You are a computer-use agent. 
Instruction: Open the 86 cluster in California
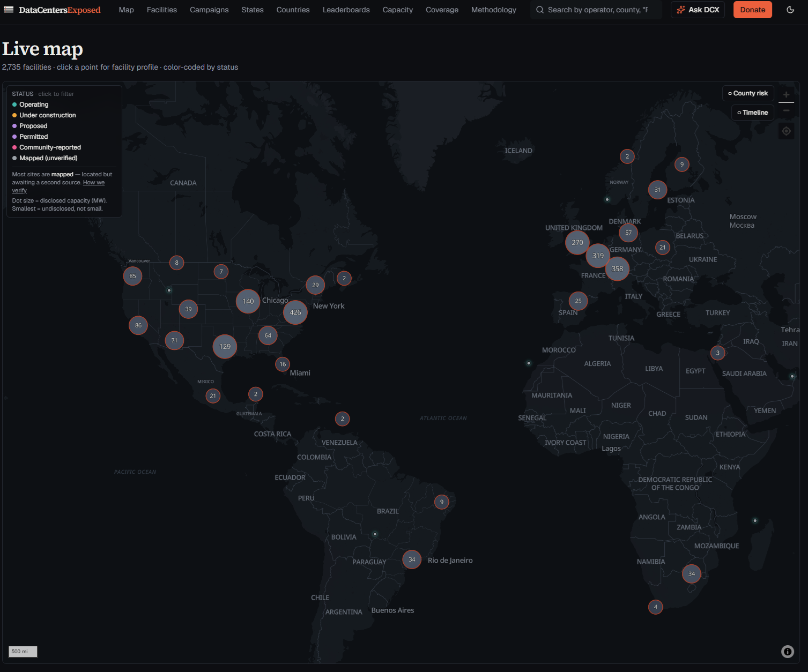tap(138, 325)
